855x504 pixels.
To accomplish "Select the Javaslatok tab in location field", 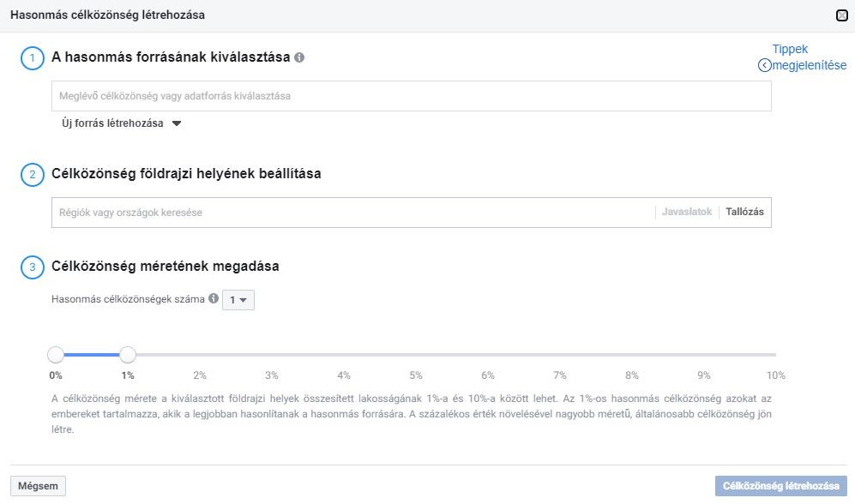I will pyautogui.click(x=687, y=212).
